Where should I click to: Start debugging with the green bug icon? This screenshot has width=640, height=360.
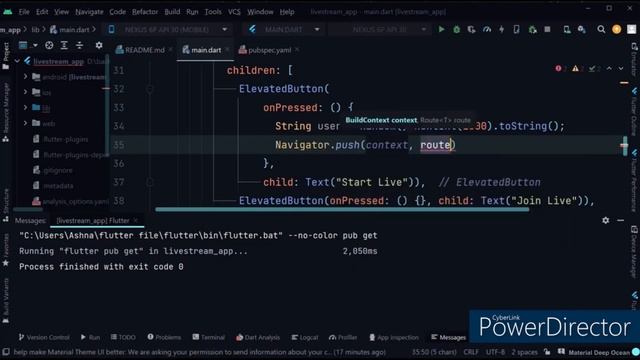(x=456, y=29)
